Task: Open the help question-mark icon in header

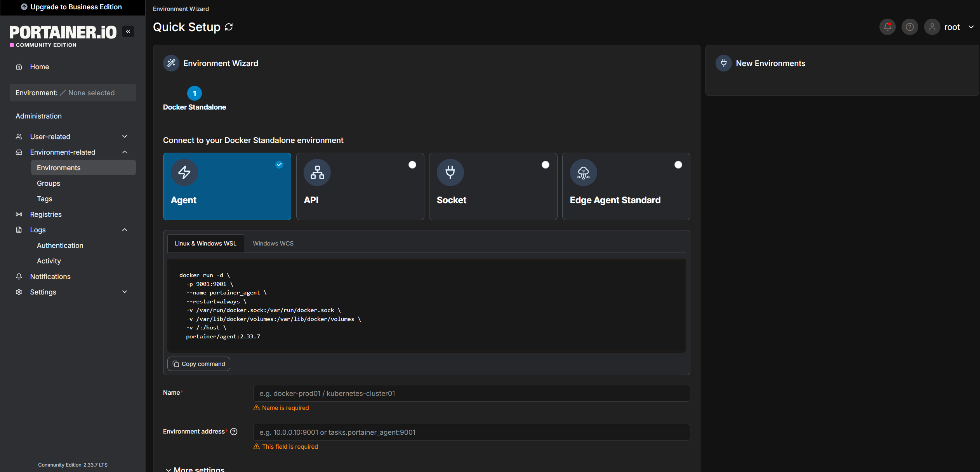Action: point(910,27)
